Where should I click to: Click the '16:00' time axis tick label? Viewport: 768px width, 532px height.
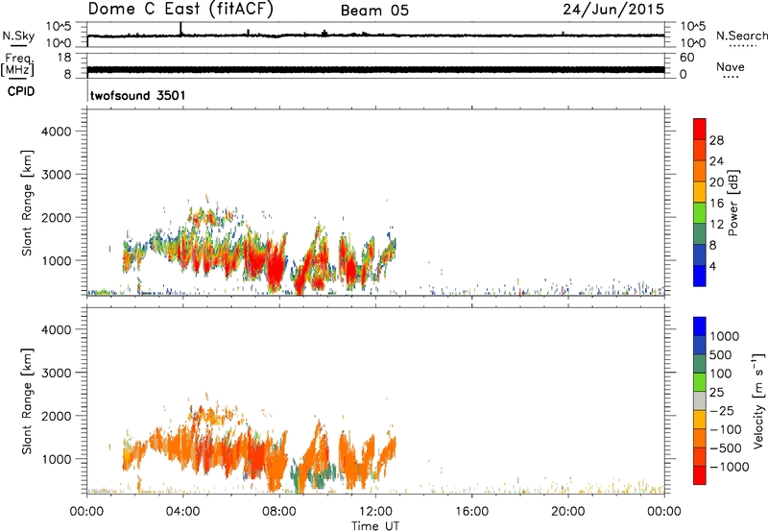point(471,512)
